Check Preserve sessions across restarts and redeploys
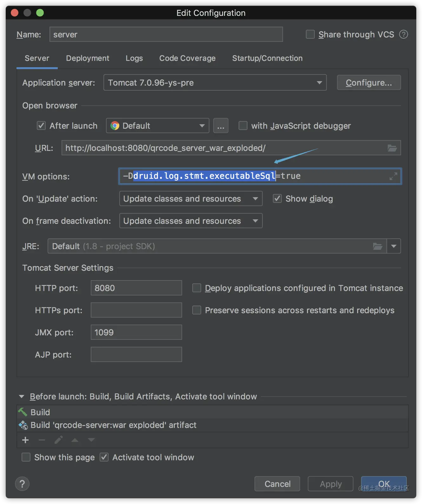 click(x=197, y=310)
